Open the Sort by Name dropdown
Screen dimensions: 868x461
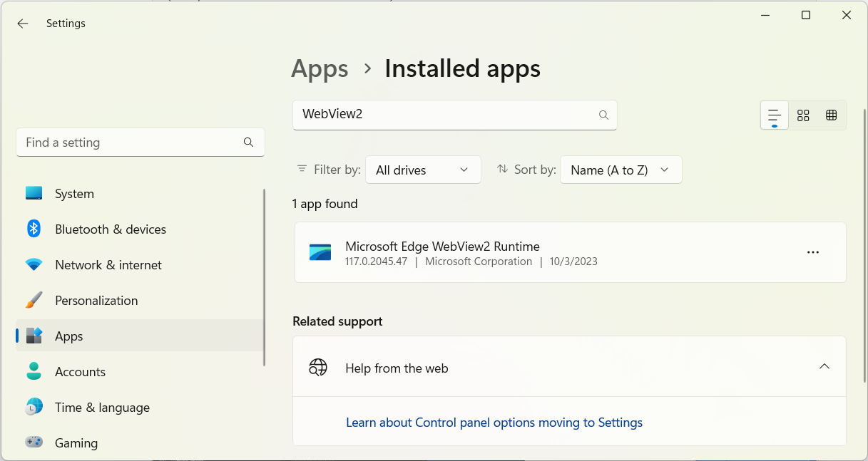[x=621, y=170]
